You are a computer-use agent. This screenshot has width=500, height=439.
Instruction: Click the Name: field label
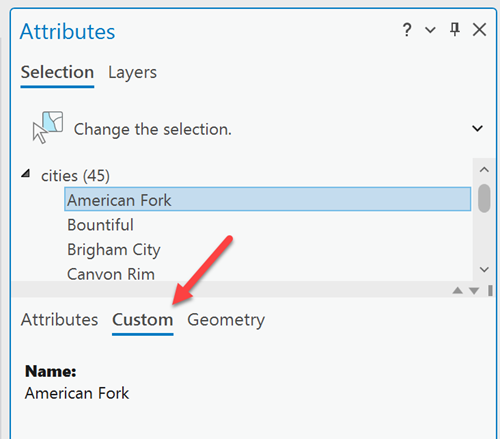click(x=51, y=371)
